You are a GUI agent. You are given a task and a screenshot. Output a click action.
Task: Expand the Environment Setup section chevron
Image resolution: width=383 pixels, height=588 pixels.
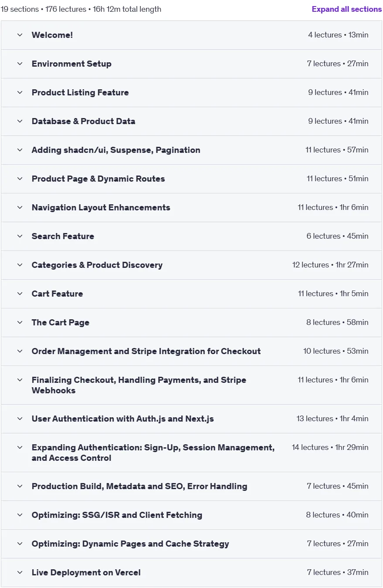click(20, 64)
